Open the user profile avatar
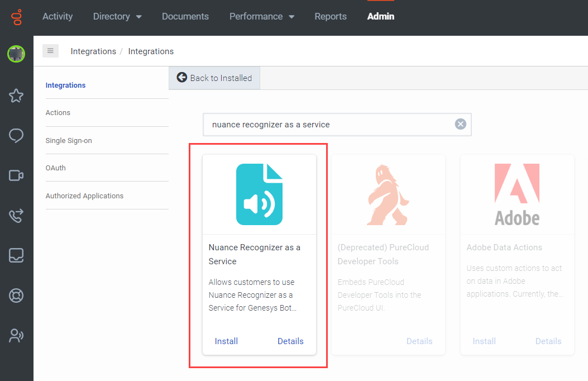The height and width of the screenshot is (381, 588). click(x=16, y=54)
